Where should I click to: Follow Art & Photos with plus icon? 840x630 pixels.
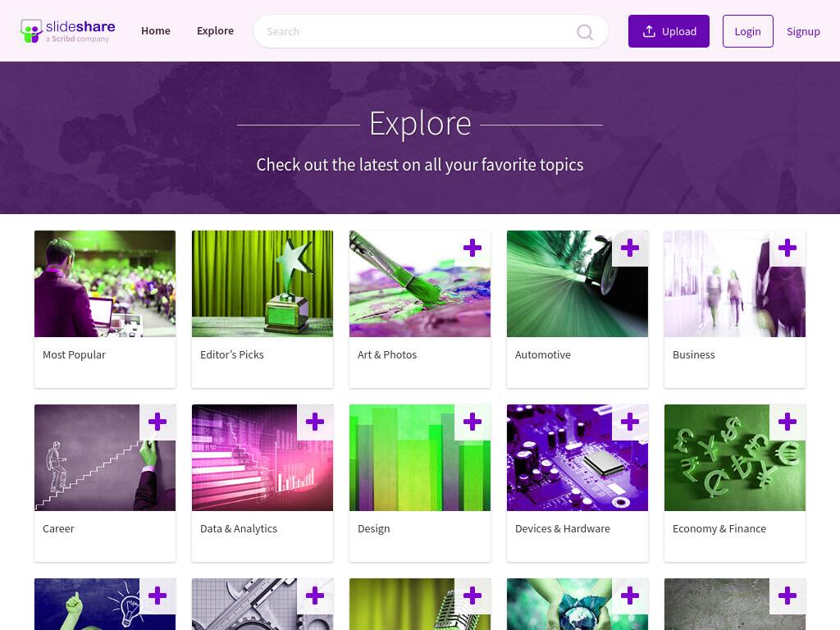472,248
